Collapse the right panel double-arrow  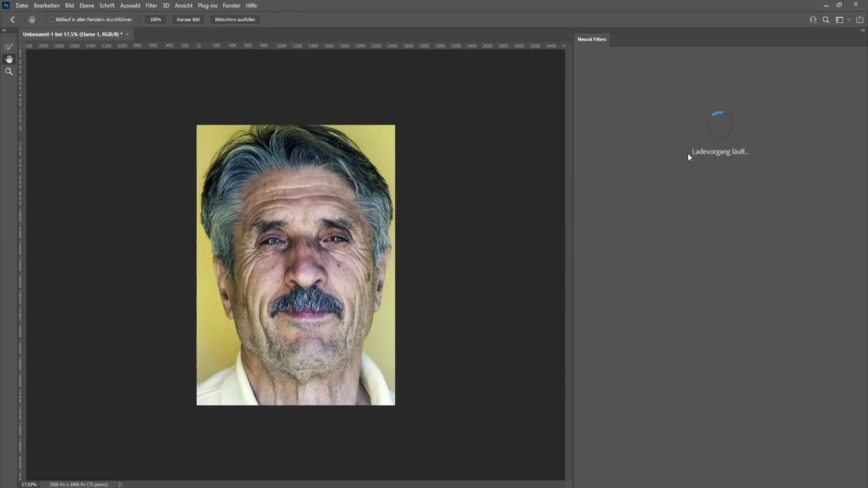pyautogui.click(x=863, y=30)
